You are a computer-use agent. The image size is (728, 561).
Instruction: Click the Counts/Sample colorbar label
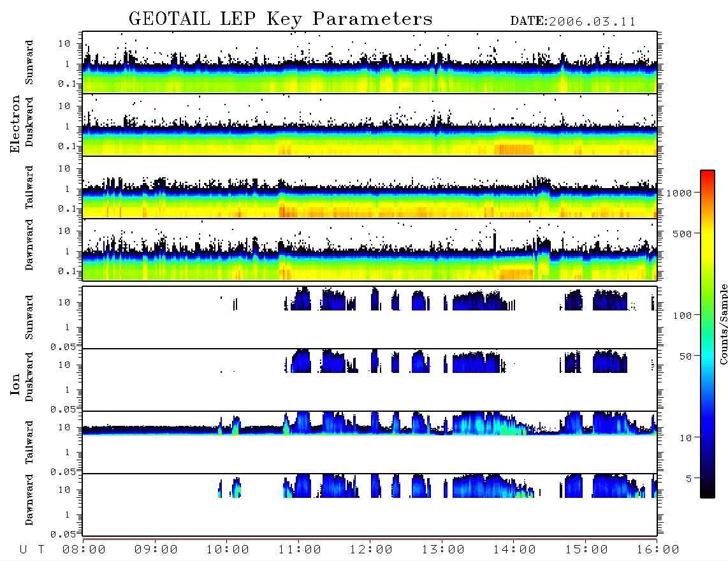pyautogui.click(x=723, y=324)
